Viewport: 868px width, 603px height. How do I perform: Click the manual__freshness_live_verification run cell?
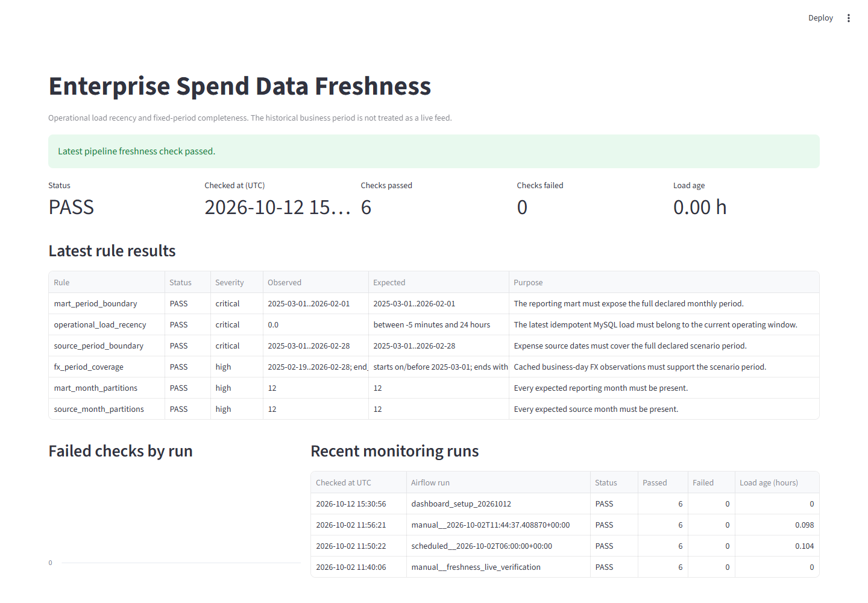pyautogui.click(x=498, y=567)
